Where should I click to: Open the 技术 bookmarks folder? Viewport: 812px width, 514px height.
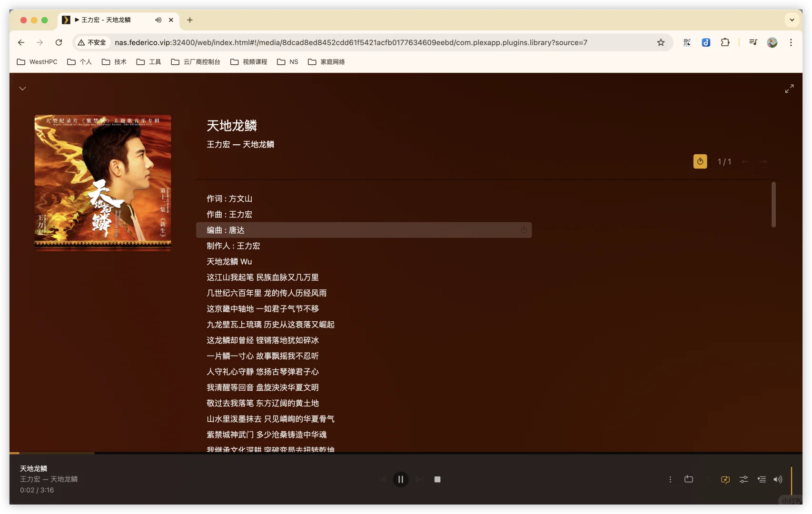click(114, 62)
